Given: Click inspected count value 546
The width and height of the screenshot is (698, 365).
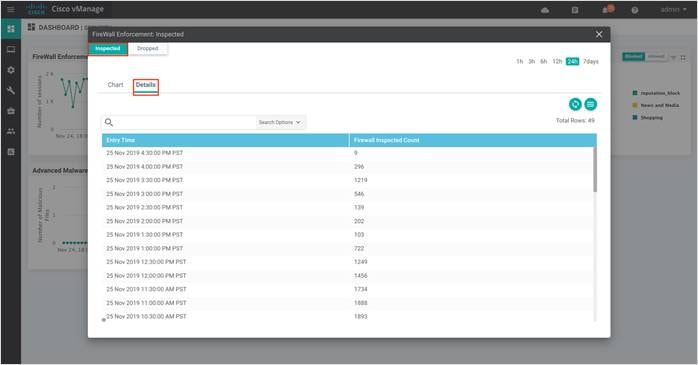Looking at the screenshot, I should [x=359, y=194].
